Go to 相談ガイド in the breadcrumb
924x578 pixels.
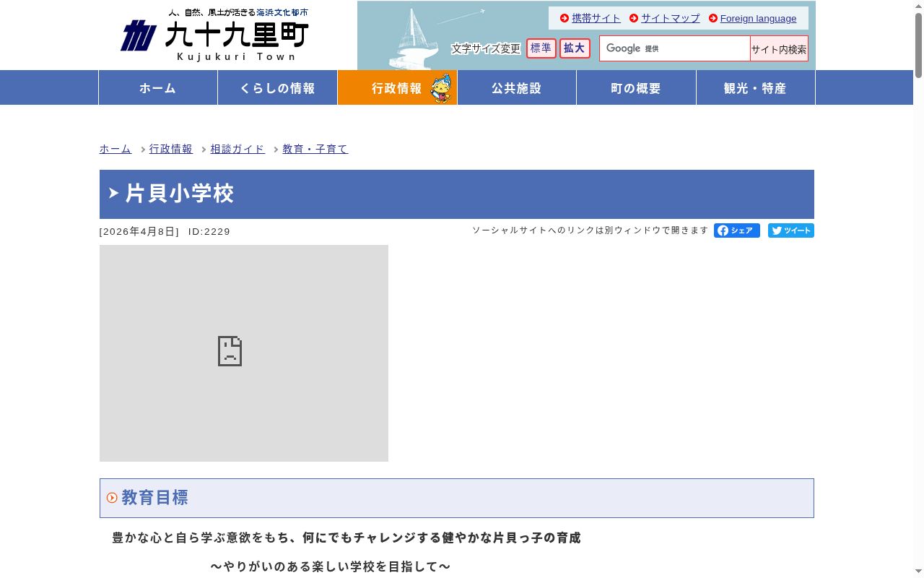click(x=237, y=149)
